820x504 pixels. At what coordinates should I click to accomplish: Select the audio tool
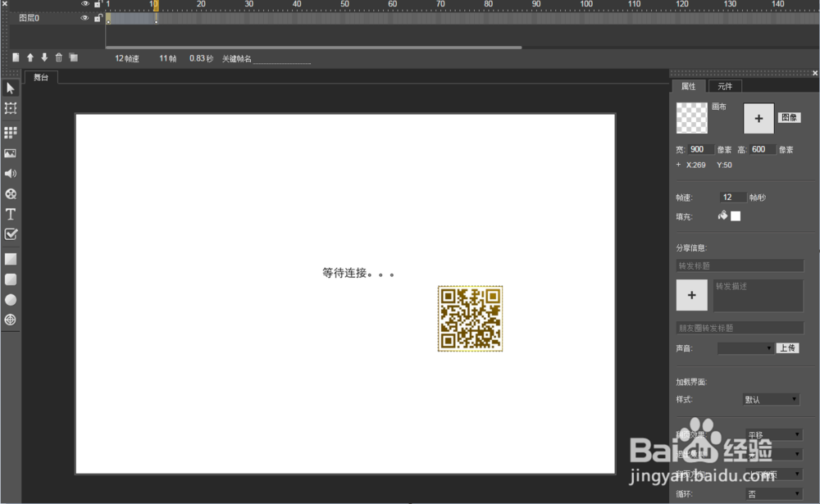click(10, 173)
